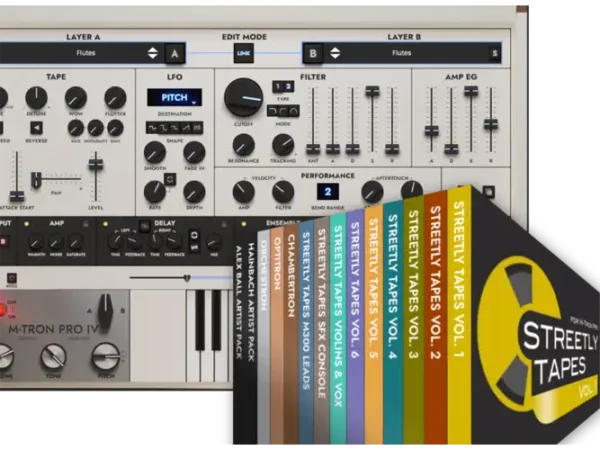
Task: Click the Chambertron expansion pack spine
Action: coord(291,333)
